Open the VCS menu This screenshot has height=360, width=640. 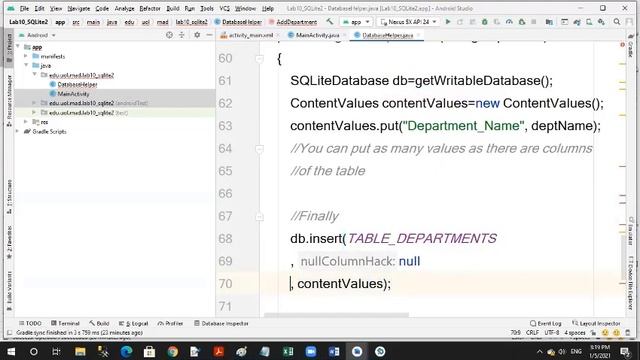point(224,9)
